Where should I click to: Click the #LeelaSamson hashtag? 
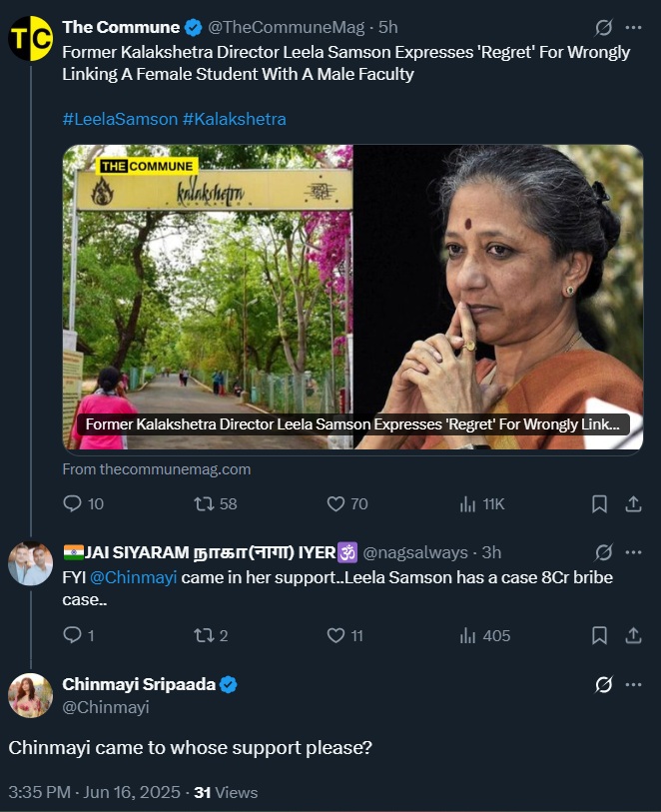click(120, 119)
